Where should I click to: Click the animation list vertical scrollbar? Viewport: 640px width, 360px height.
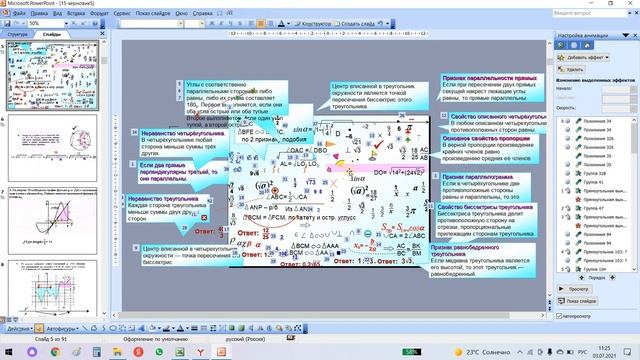pyautogui.click(x=634, y=194)
